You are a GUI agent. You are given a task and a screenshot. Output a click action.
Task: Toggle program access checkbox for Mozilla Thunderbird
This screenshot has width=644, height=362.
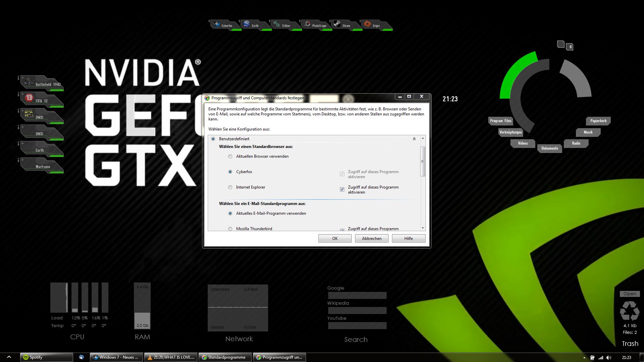[342, 230]
